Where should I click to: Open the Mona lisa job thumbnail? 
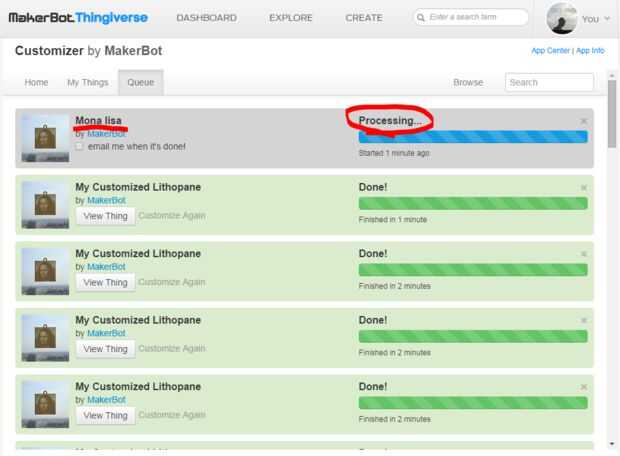[45, 138]
